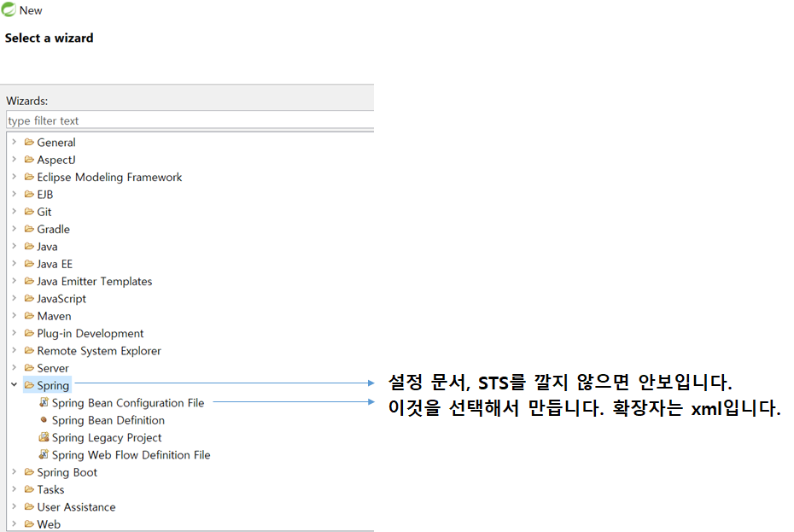The height and width of the screenshot is (532, 794).
Task: Click the Spring leaf icon in title bar
Action: pyautogui.click(x=9, y=9)
